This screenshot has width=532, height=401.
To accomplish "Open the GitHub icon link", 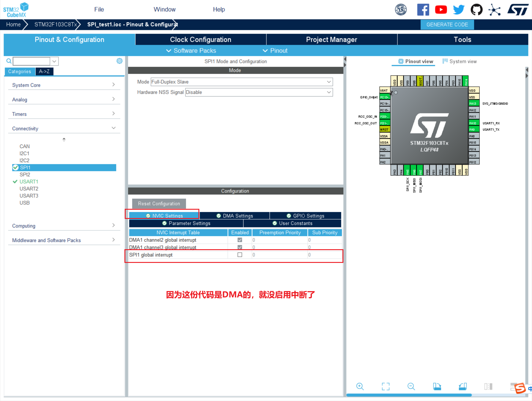I will click(476, 10).
